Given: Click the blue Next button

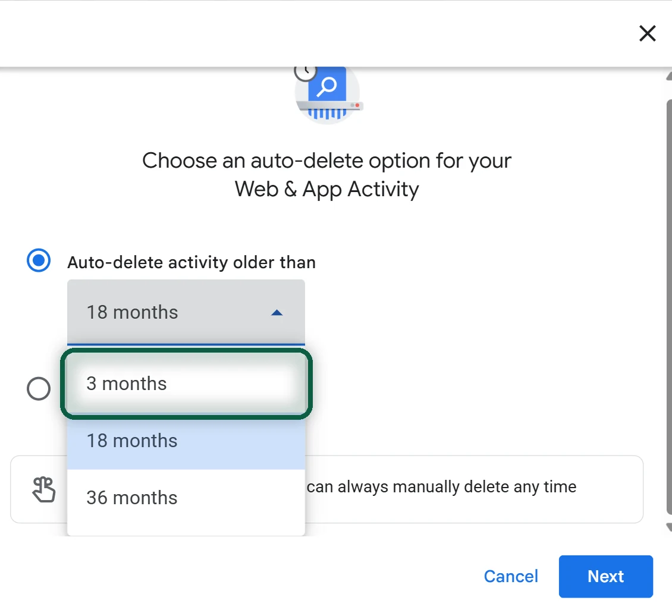Looking at the screenshot, I should tap(605, 576).
